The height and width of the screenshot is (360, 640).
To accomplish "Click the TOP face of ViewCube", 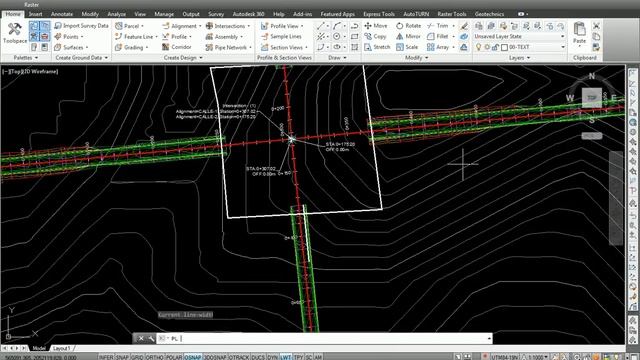I will (591, 98).
